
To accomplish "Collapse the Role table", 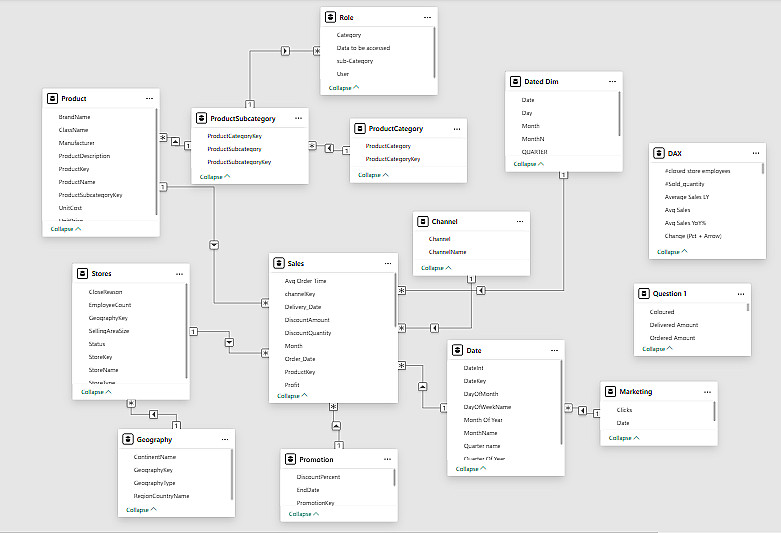I will point(344,88).
